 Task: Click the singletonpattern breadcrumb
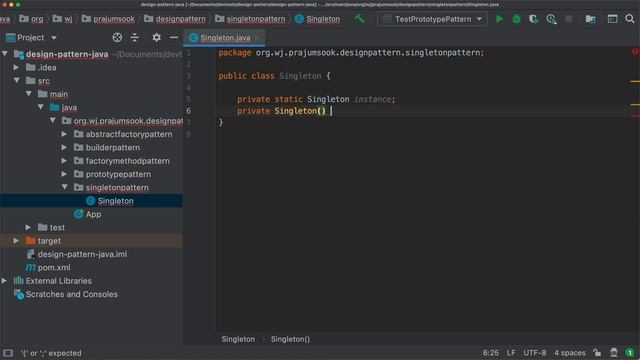[x=250, y=19]
